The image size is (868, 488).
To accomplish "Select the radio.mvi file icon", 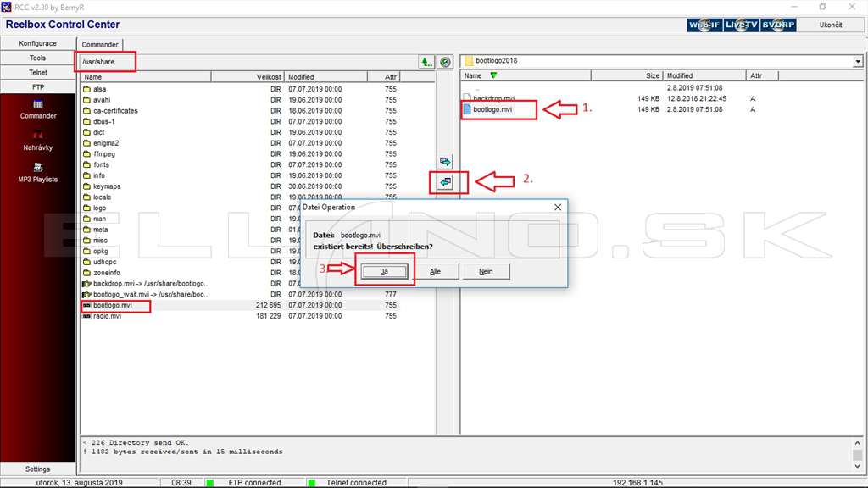I will pos(87,316).
